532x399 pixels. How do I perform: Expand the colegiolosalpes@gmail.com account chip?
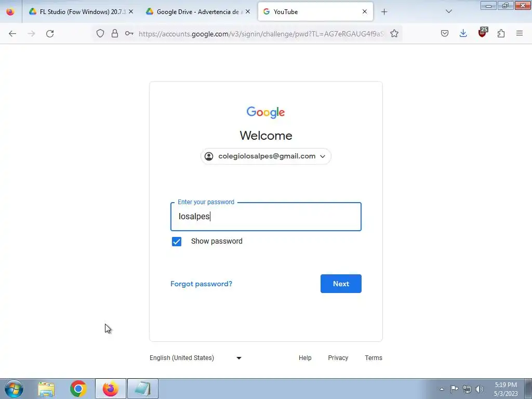[265, 156]
